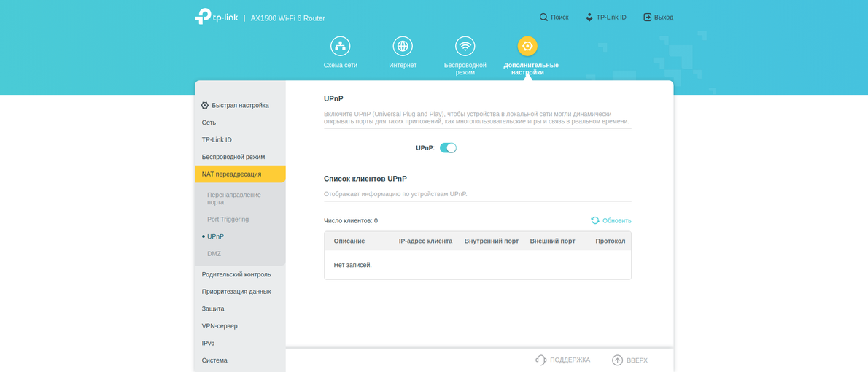Open Быстрая настройка in the sidebar
Image resolution: width=868 pixels, height=372 pixels.
click(240, 105)
